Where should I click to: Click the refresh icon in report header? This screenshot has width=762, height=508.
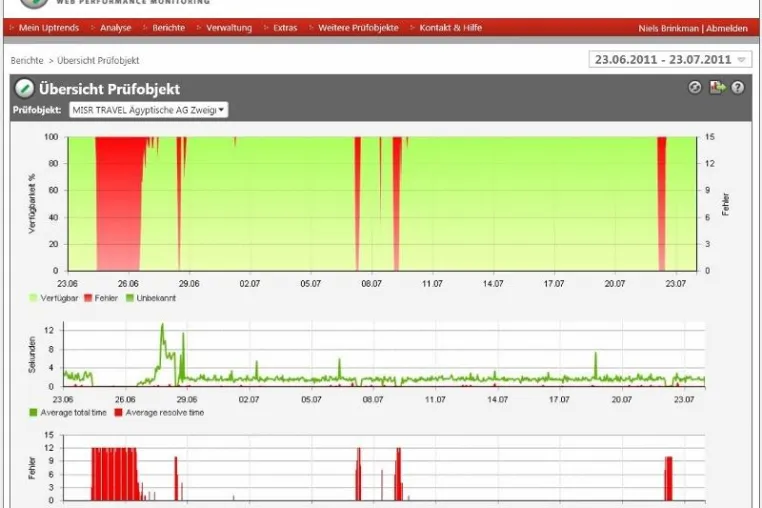point(695,88)
